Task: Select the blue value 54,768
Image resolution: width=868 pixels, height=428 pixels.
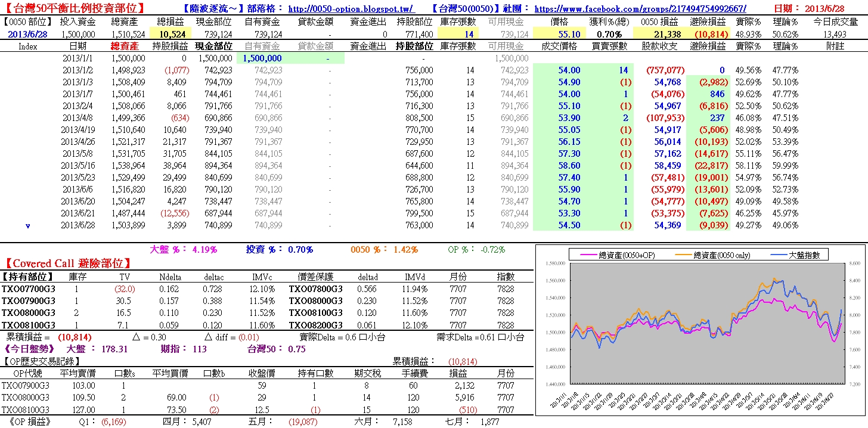Action: [x=668, y=82]
